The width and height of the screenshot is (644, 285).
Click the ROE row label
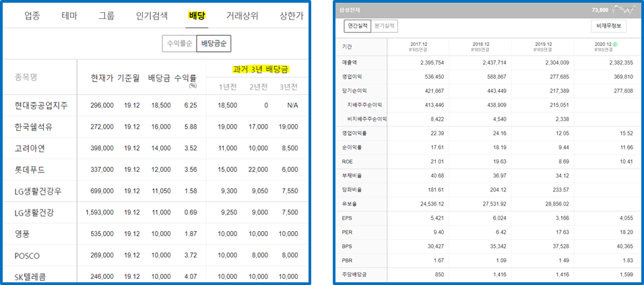click(348, 162)
